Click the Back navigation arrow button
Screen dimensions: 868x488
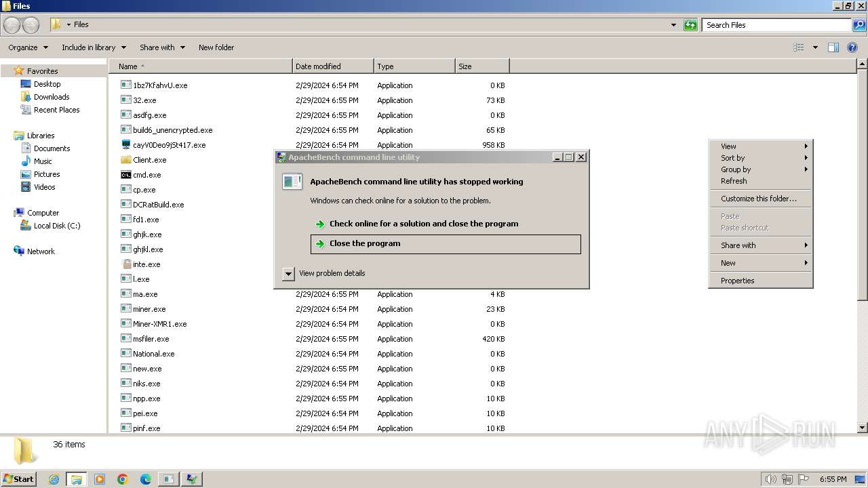coord(12,25)
